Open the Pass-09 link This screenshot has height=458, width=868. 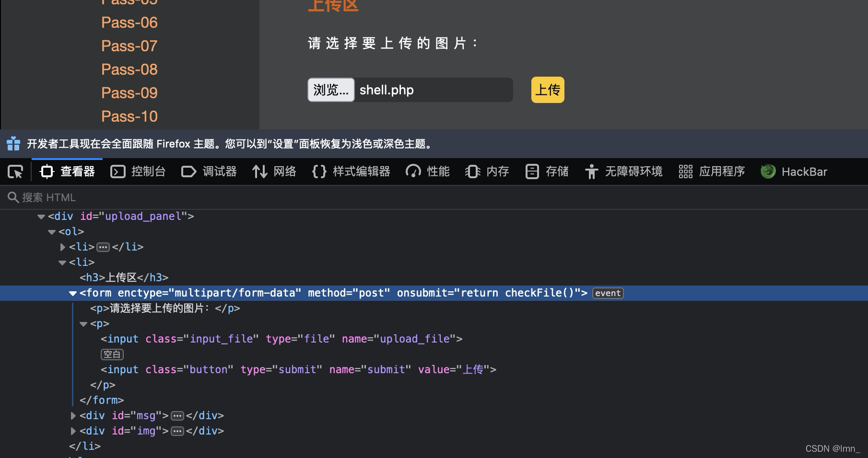point(129,93)
